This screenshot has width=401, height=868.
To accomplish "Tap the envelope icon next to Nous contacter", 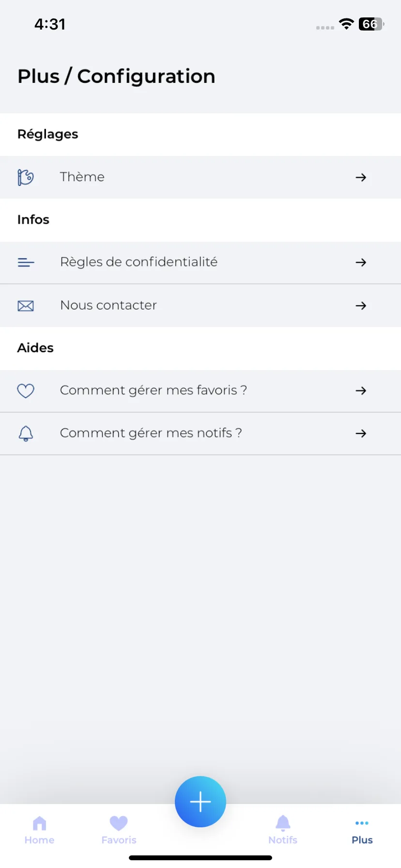I will (26, 306).
